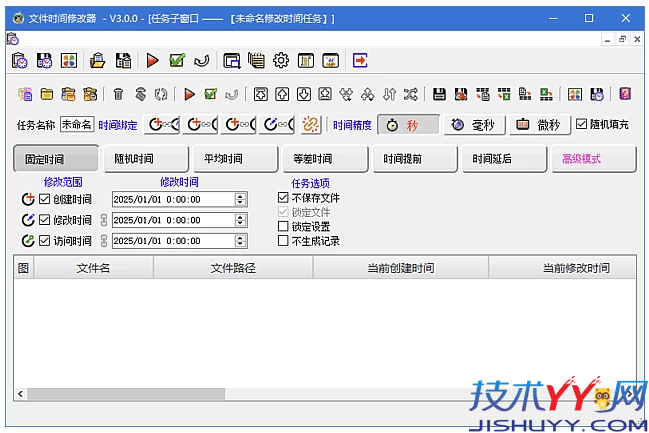This screenshot has width=649, height=433.
Task: Enable the 锁定设置 checkbox
Action: 283,226
